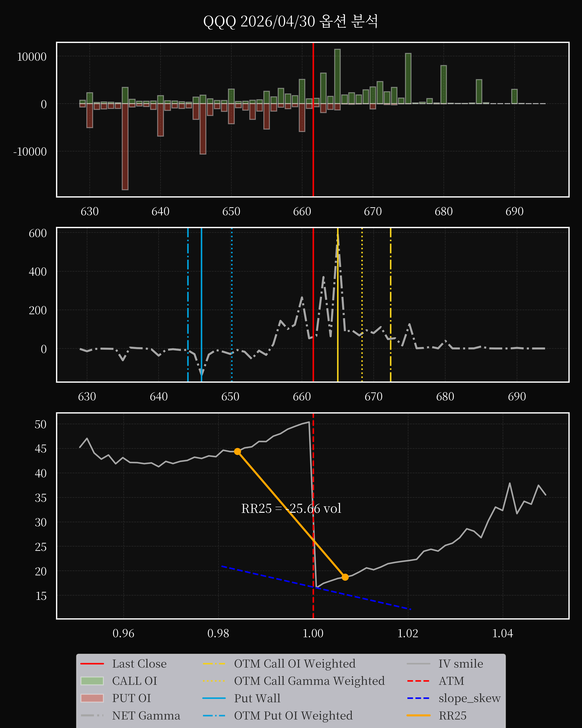Click the "400" y-axis tick label
Screen dimensions: 582x728
(x=38, y=272)
